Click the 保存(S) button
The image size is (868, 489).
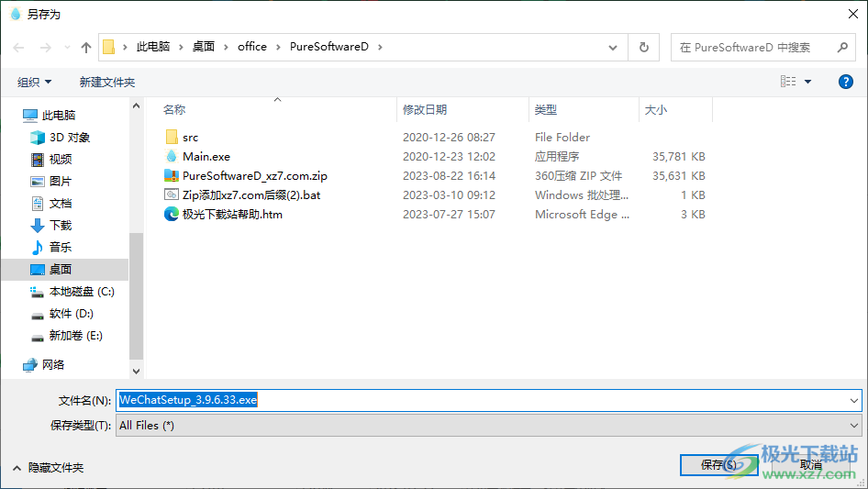718,465
